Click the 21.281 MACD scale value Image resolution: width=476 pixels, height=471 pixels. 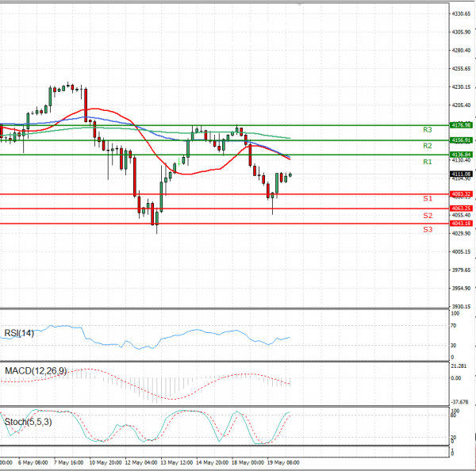[459, 366]
